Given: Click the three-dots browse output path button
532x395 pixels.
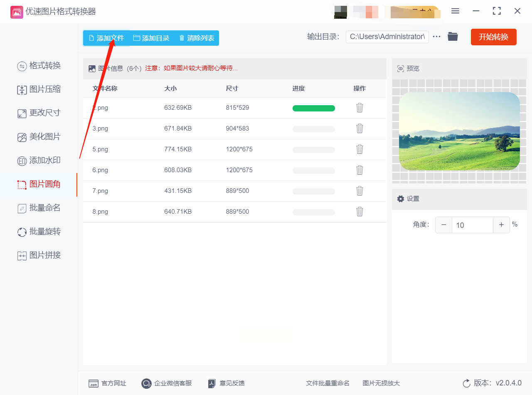Looking at the screenshot, I should (436, 37).
